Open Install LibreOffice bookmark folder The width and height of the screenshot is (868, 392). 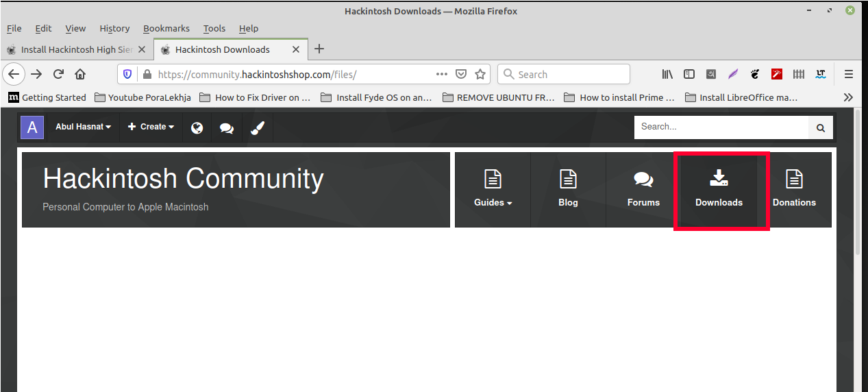tap(741, 97)
